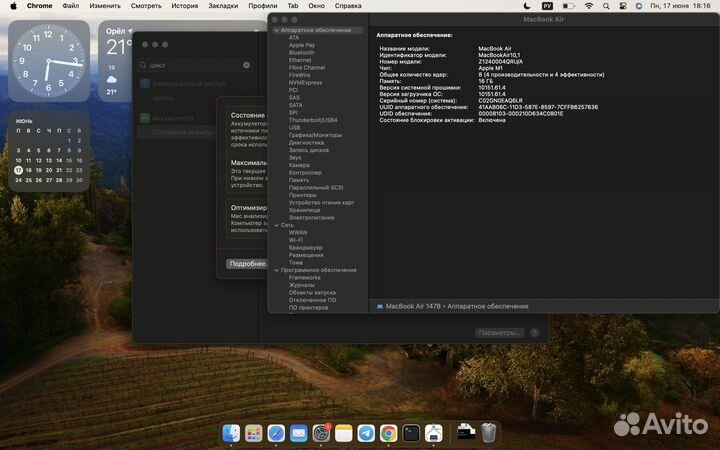Open the Chrome application menu

coord(39,6)
